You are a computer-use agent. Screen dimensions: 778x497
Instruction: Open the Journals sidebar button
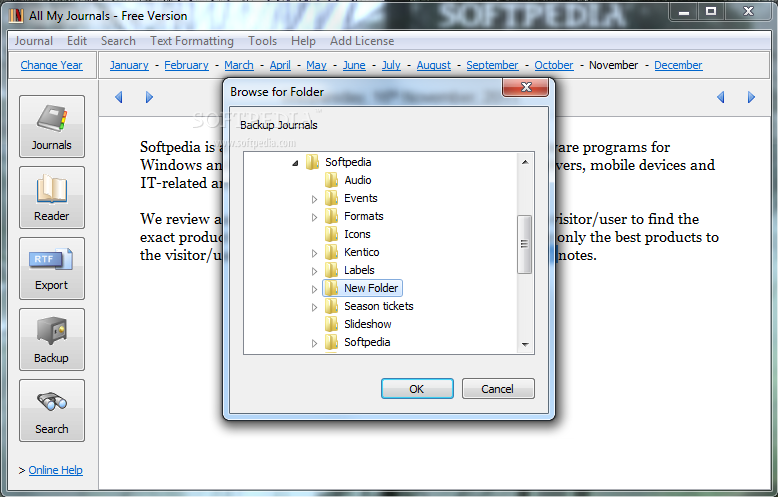(x=52, y=126)
